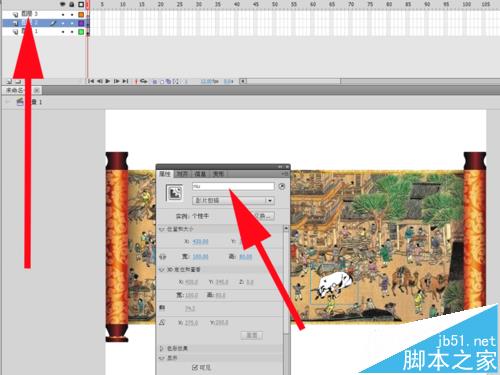Click the instance name input field
500x375 pixels.
coord(233,186)
